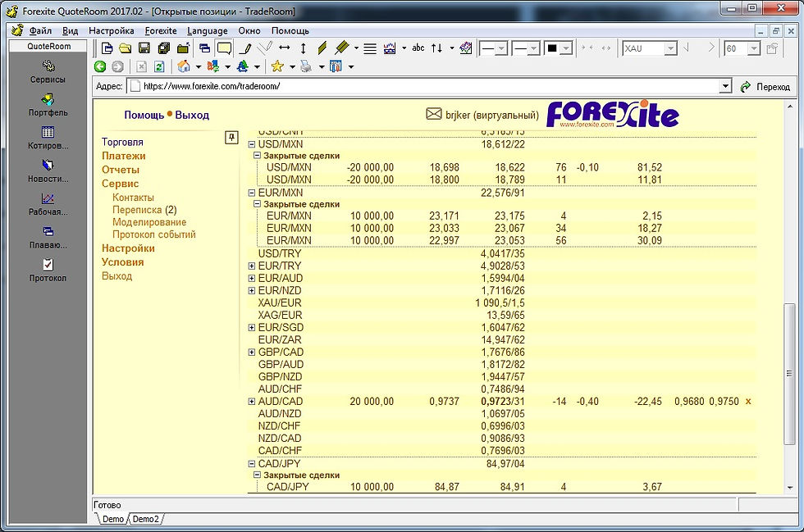Expand the EUR/AUD row
804x532 pixels.
tap(252, 279)
